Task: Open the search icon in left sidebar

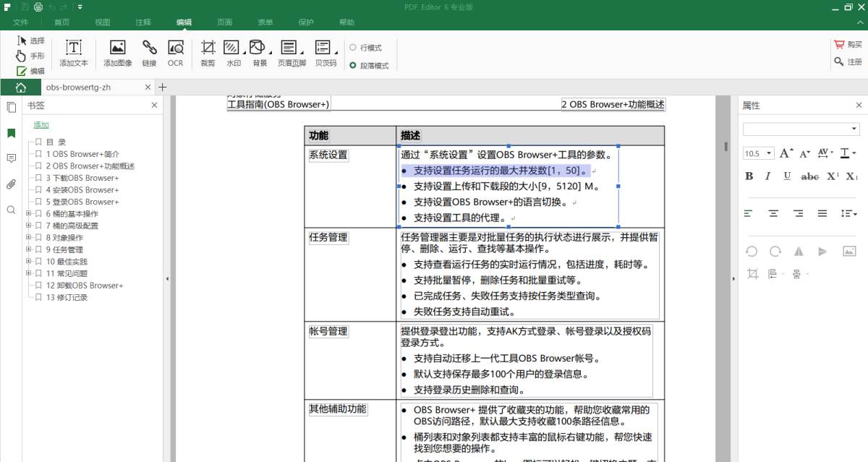Action: [x=10, y=210]
